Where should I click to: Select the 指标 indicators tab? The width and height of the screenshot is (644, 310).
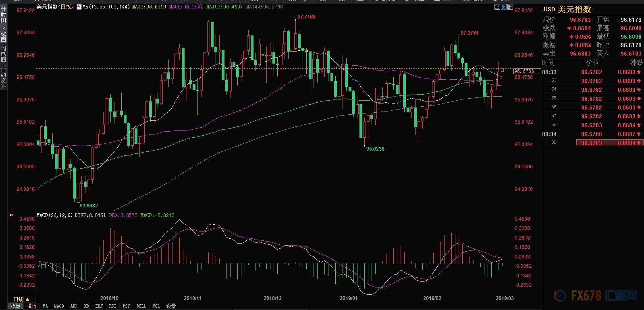(15, 306)
